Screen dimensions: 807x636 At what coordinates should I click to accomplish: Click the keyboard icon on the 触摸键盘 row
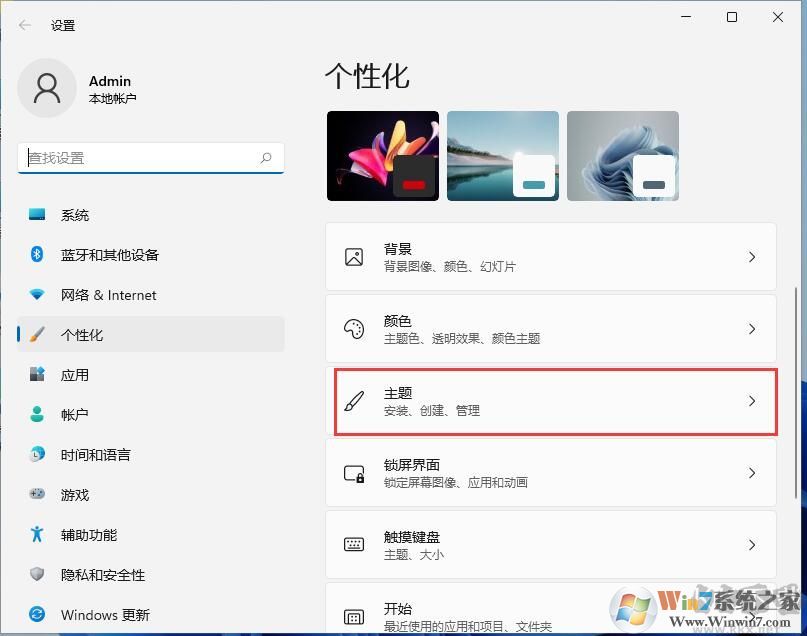pos(354,545)
